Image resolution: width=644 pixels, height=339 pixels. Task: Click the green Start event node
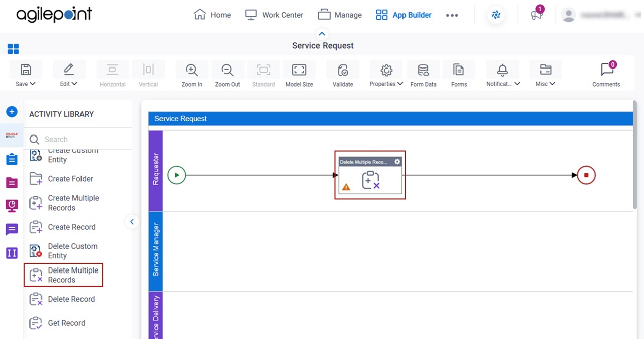pyautogui.click(x=177, y=175)
